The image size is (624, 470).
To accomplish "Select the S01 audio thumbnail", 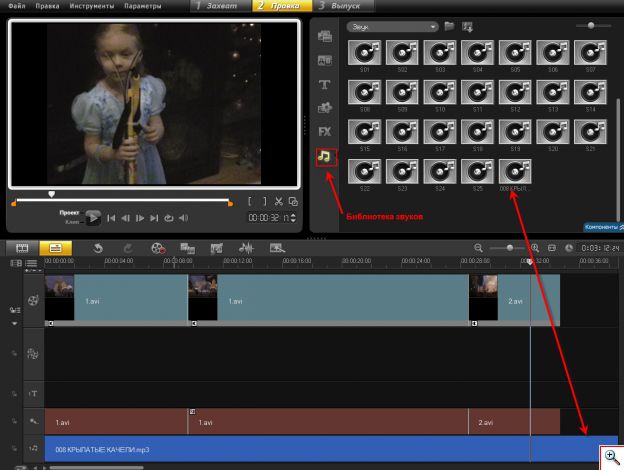I will [365, 53].
